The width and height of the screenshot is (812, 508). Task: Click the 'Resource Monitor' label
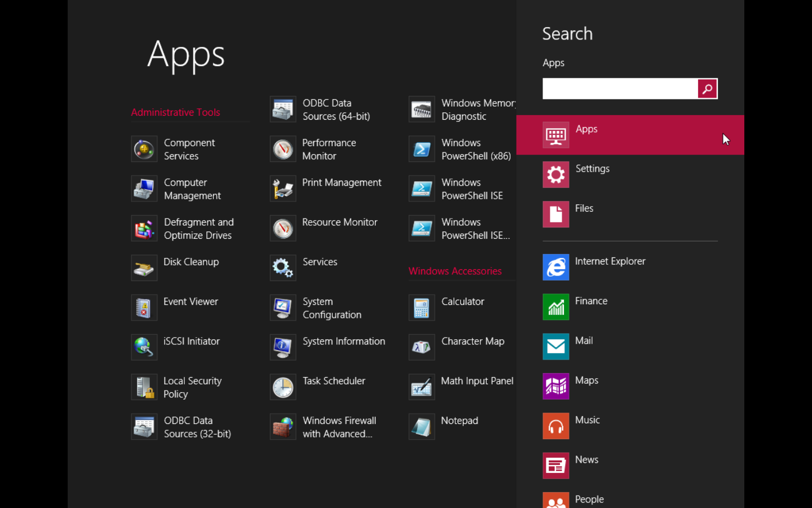[339, 222]
